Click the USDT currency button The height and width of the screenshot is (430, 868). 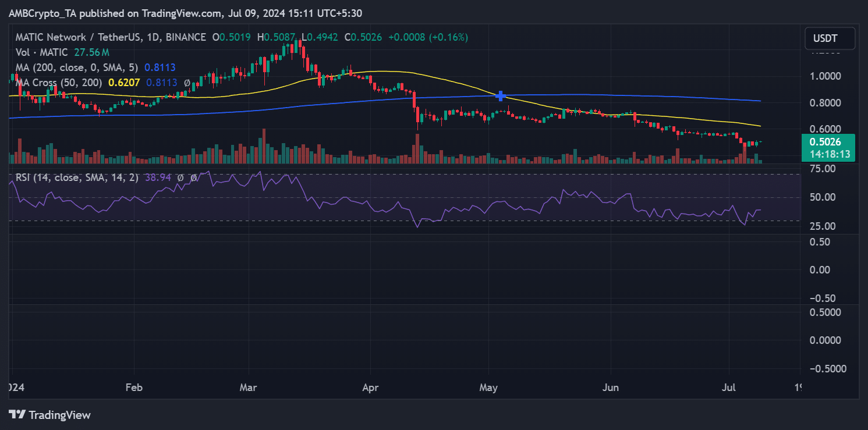tap(830, 38)
